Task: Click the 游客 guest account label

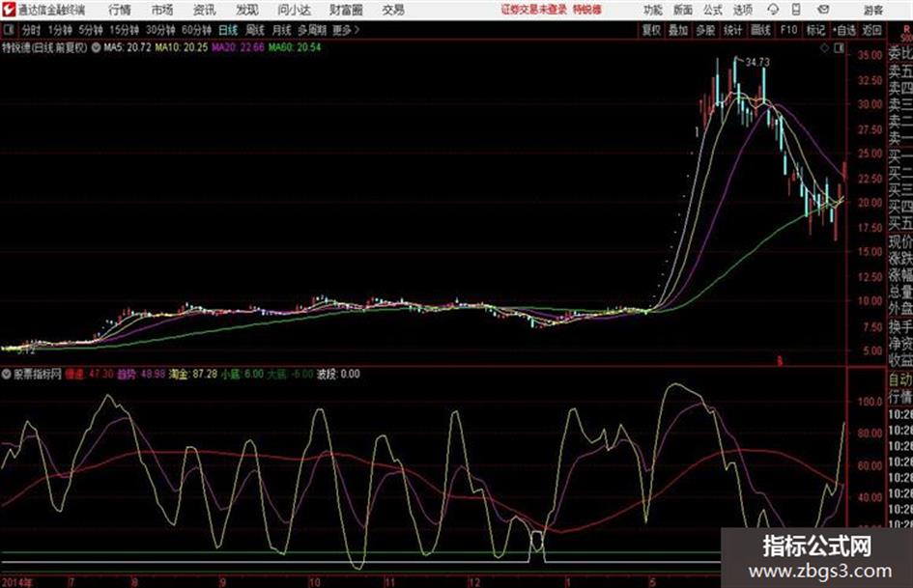Action: (872, 10)
